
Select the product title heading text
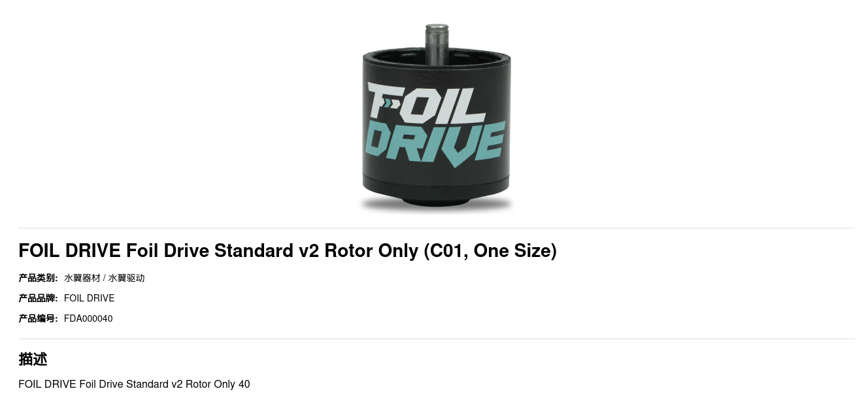tap(287, 250)
